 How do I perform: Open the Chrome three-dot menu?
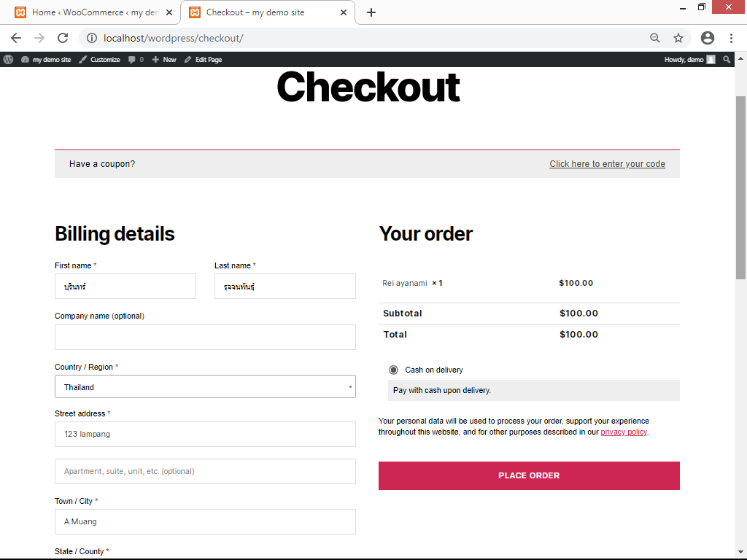click(x=731, y=38)
